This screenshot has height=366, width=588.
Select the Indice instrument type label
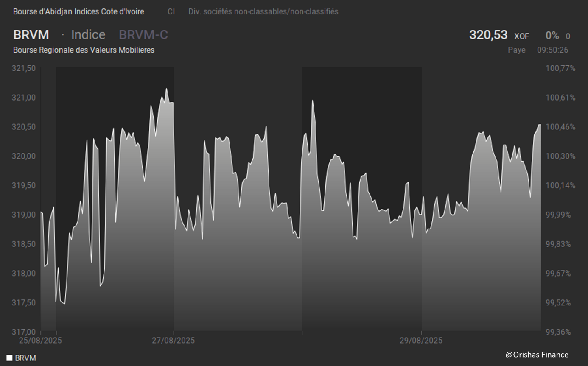[x=88, y=35]
